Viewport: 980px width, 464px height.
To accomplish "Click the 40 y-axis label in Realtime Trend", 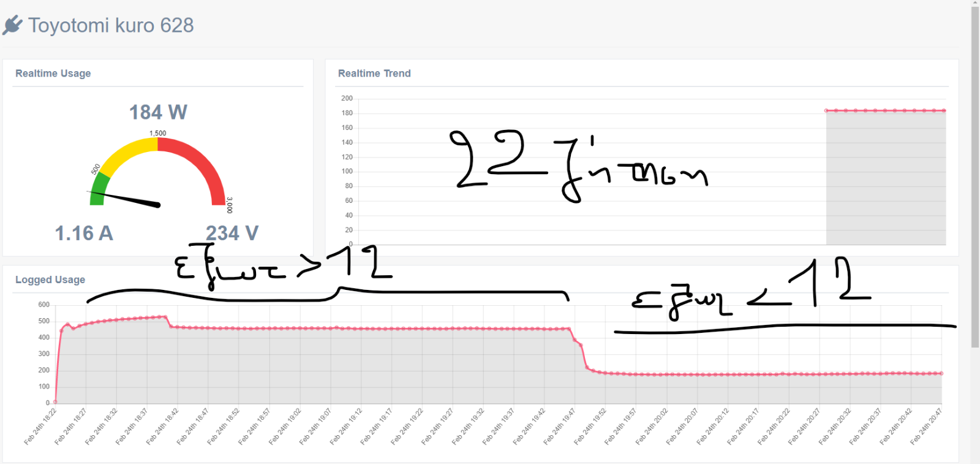I will coord(349,215).
